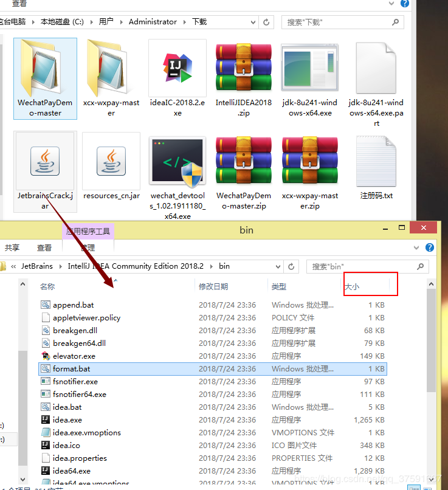Screen dimensions: 448x490
Task: Click the elevator.exe file icon
Action: point(46,356)
